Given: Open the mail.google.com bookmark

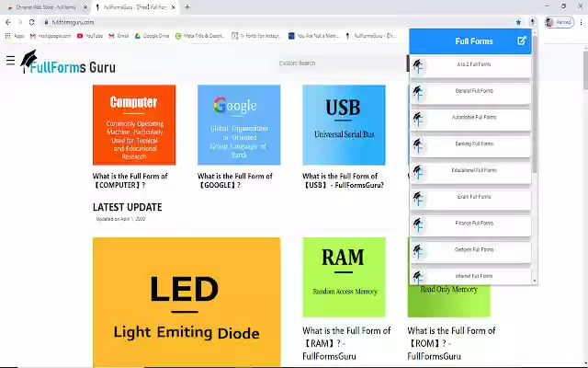Looking at the screenshot, I should 51,36.
